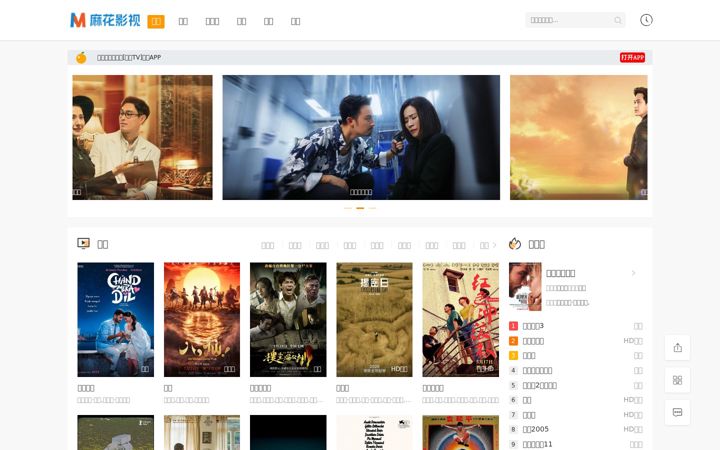Click the floating chat message bubble icon

coord(677,412)
